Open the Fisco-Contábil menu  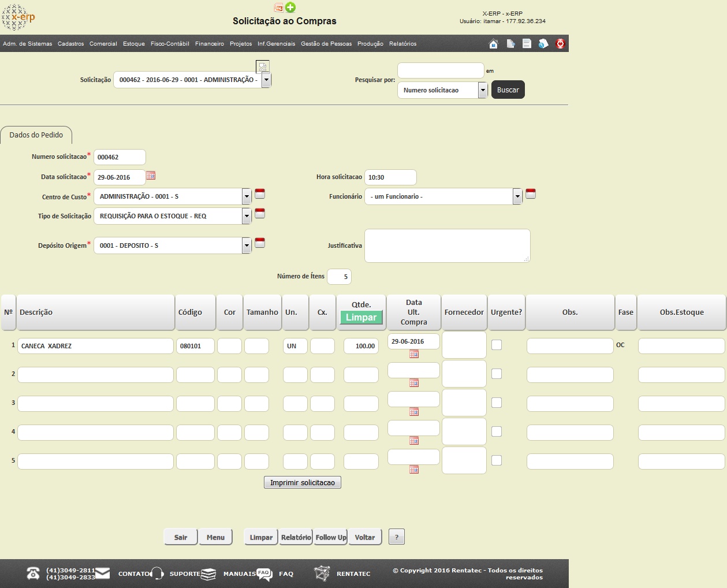pyautogui.click(x=170, y=44)
